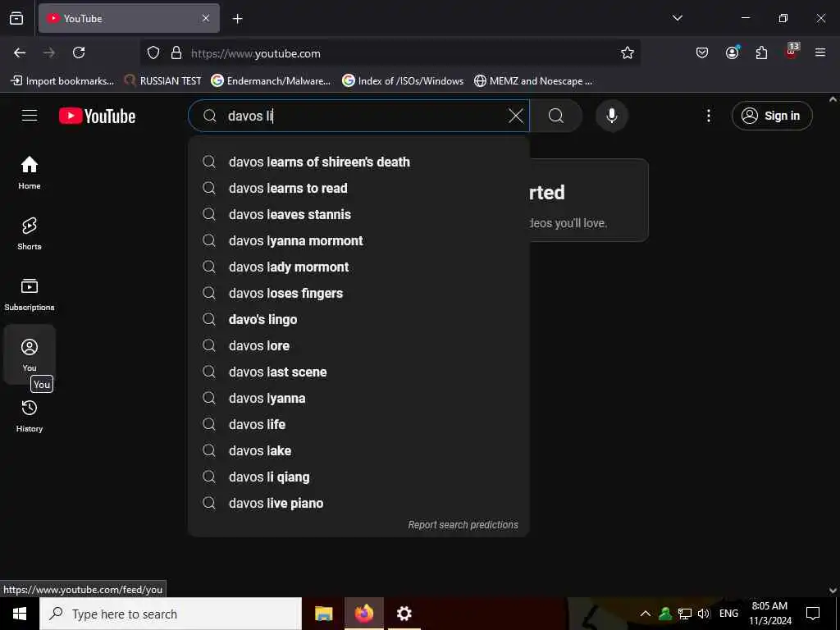Open tracking protection shield icon
The image size is (840, 630).
pyautogui.click(x=153, y=52)
